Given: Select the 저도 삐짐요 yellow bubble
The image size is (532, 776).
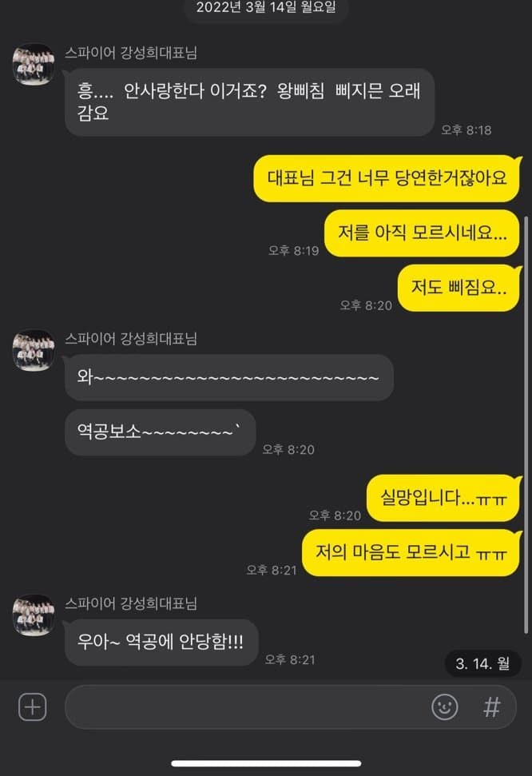Looking at the screenshot, I should pos(459,288).
